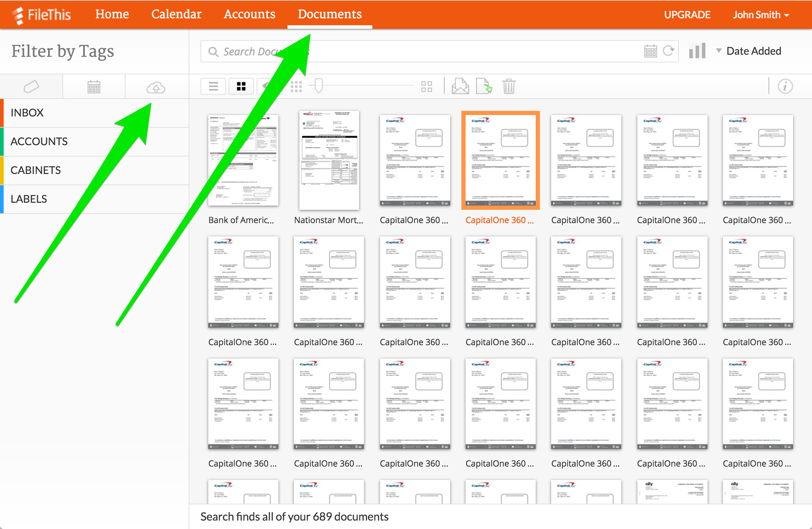Go to the Calendar tab

coord(176,14)
